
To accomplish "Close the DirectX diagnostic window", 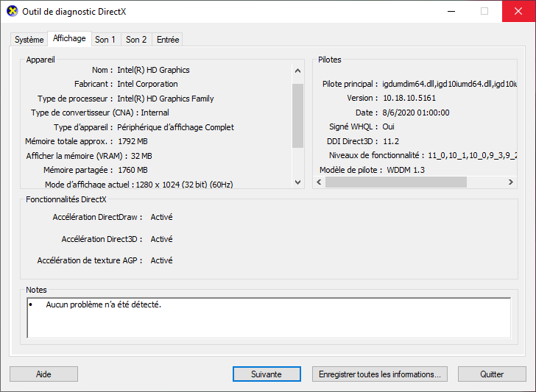I will (x=518, y=11).
